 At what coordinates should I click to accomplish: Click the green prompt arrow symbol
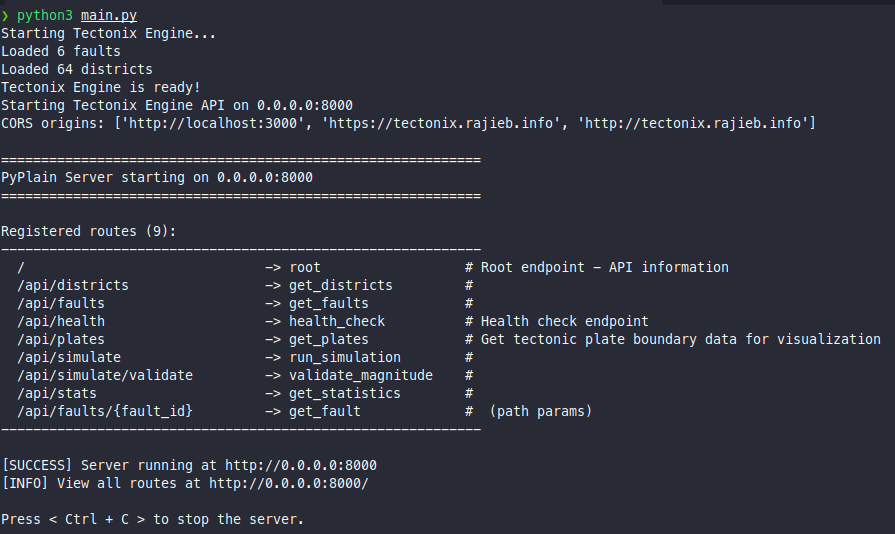[5, 15]
